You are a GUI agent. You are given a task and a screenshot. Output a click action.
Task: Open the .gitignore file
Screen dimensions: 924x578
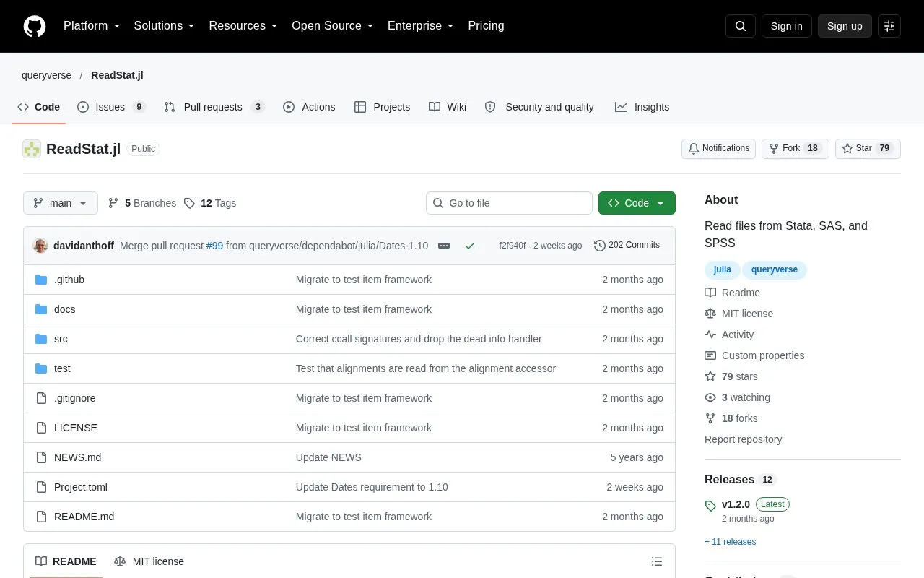tap(74, 398)
